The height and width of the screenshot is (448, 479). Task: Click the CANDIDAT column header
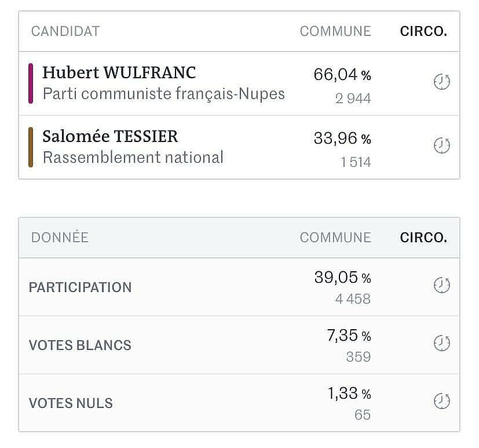(x=65, y=31)
